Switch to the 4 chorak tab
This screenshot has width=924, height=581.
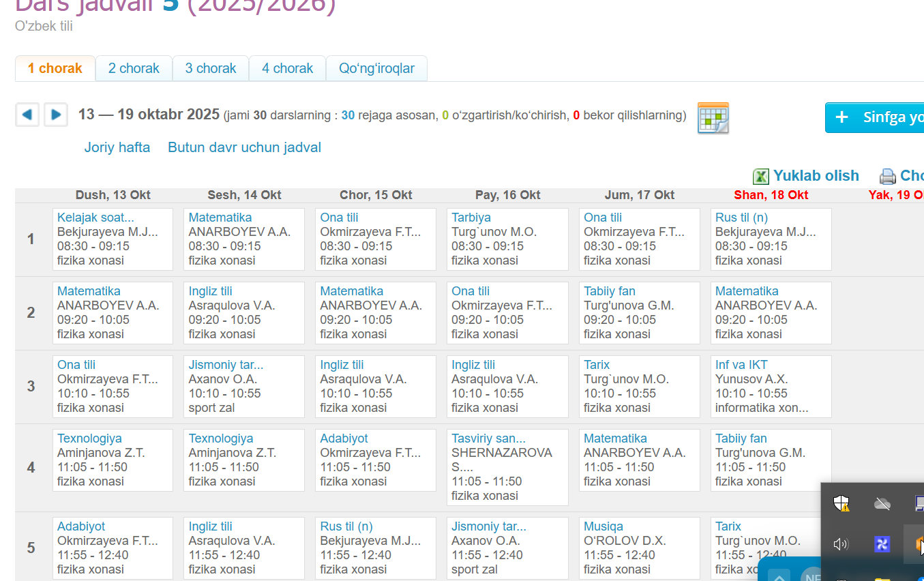point(288,68)
